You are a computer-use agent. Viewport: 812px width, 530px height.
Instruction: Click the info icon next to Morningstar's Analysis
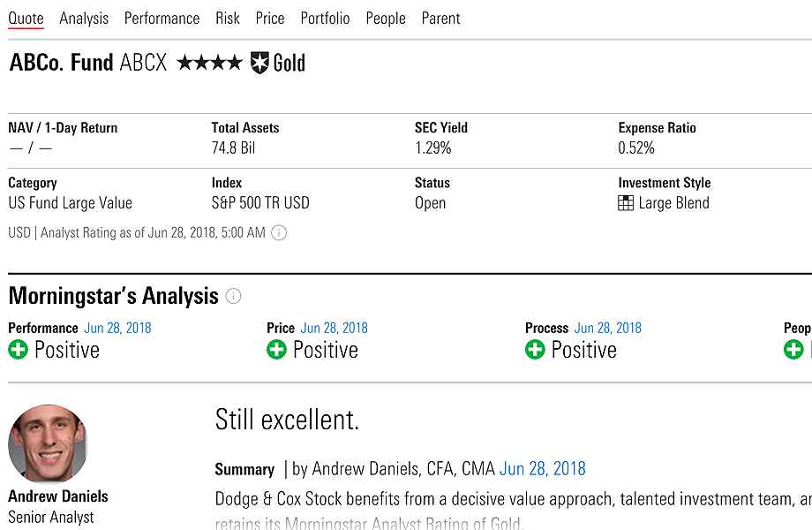tap(233, 296)
